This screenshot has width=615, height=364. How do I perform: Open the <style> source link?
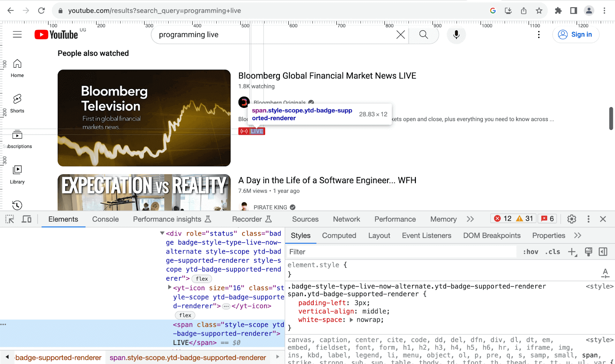point(598,286)
